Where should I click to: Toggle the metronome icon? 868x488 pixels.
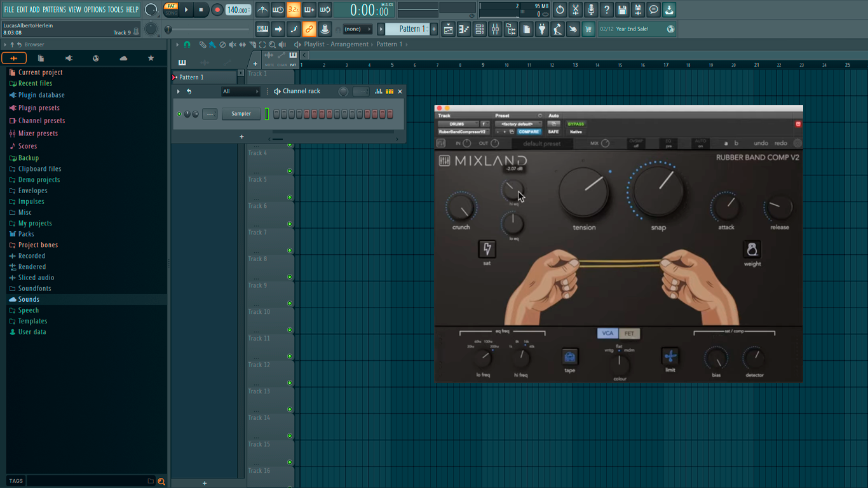(262, 10)
